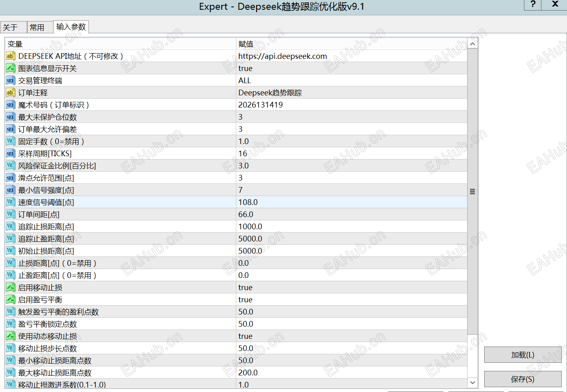Click the scrollbar up arrow
Screen dimensions: 567x392
(472, 44)
